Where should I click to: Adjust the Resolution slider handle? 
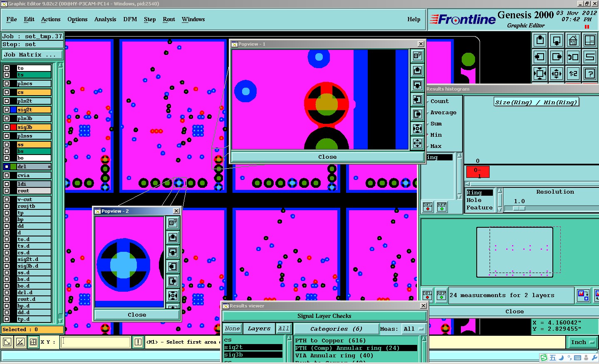click(519, 209)
